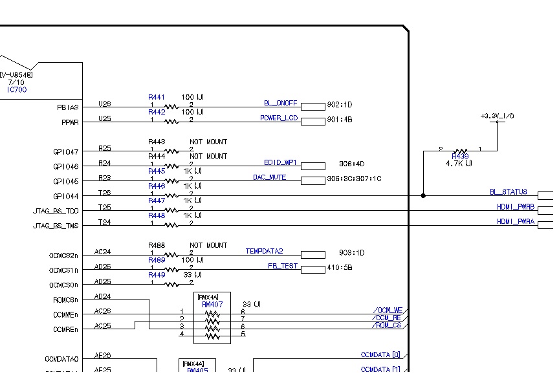Click the /OCM_WE bus entry label
Image resolution: width=559 pixels, height=392 pixels.
388,310
